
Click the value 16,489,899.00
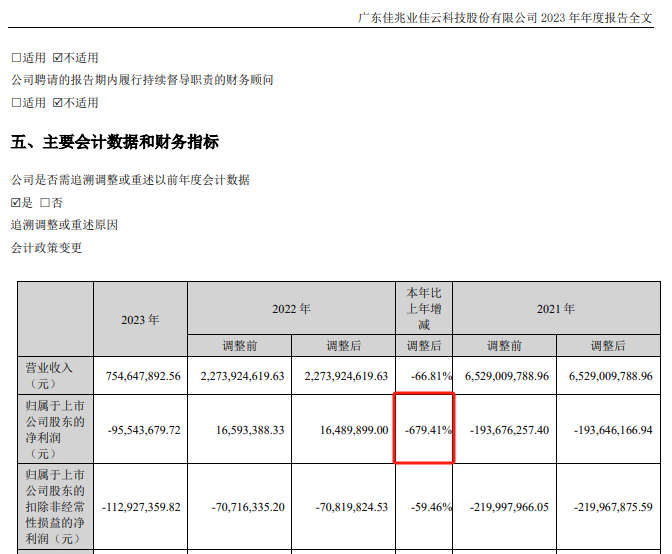tap(354, 430)
